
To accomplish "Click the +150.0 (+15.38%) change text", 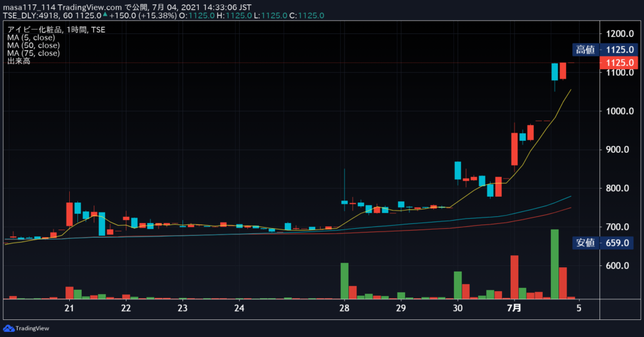I will pyautogui.click(x=143, y=16).
